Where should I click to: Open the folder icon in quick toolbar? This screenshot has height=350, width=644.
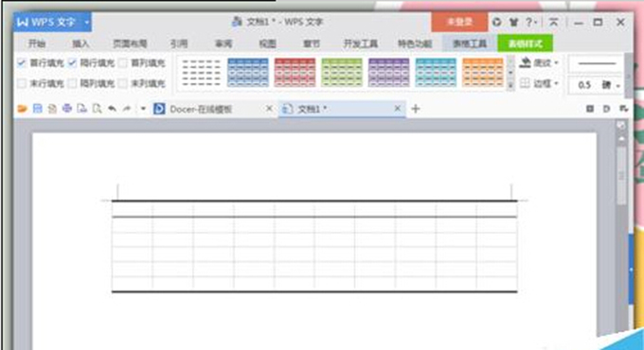[x=22, y=109]
